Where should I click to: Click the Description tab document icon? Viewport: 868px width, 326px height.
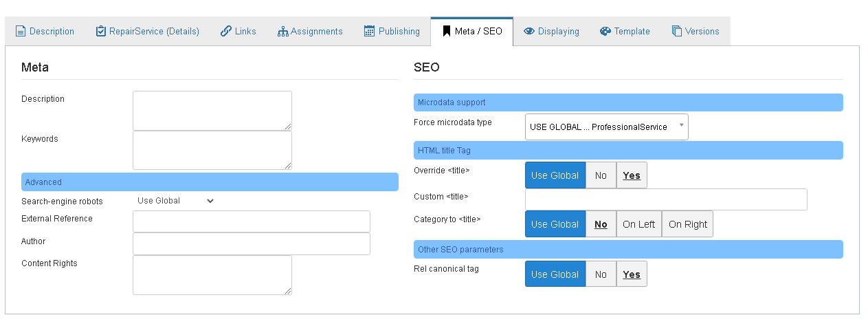[x=21, y=31]
